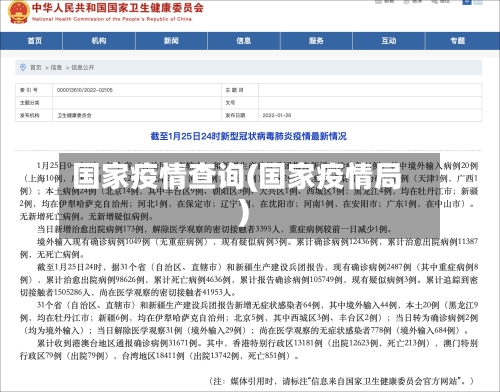
Task: Click the line 行政区79例（出院79例）
Action: tap(159, 356)
